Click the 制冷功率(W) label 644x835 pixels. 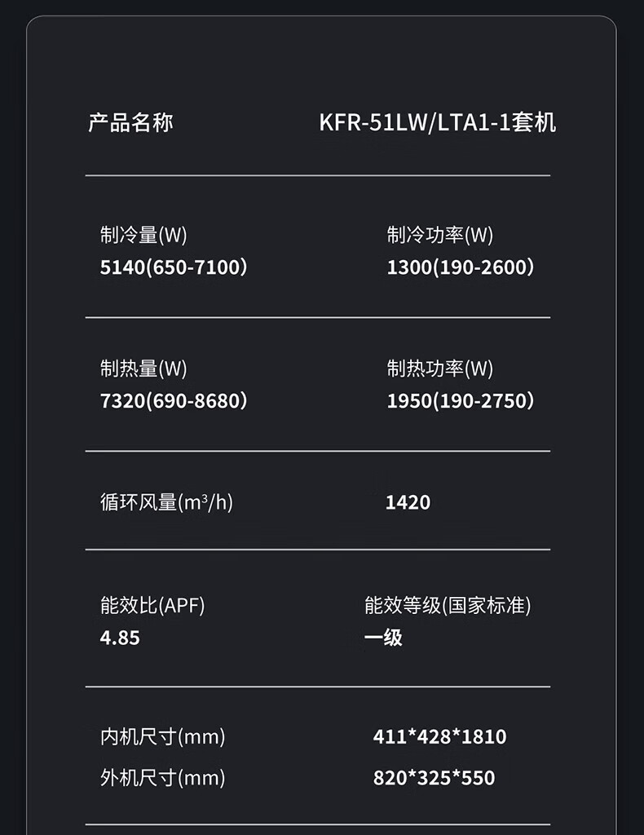(x=440, y=236)
